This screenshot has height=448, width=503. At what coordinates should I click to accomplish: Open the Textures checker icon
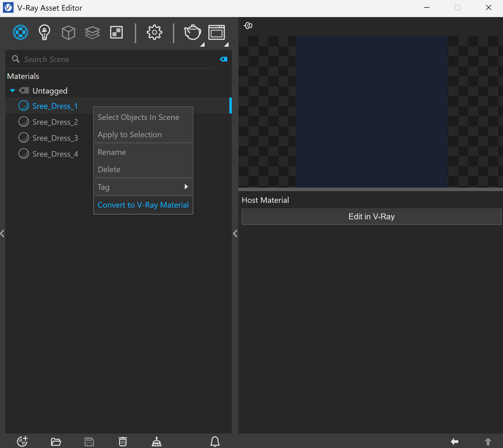coord(116,32)
